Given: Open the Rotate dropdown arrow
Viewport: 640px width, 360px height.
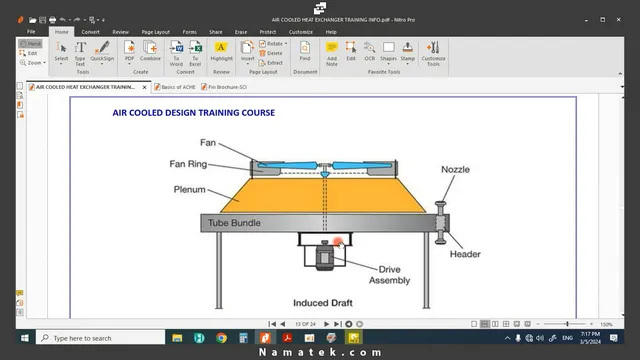Looking at the screenshot, I should tap(286, 44).
